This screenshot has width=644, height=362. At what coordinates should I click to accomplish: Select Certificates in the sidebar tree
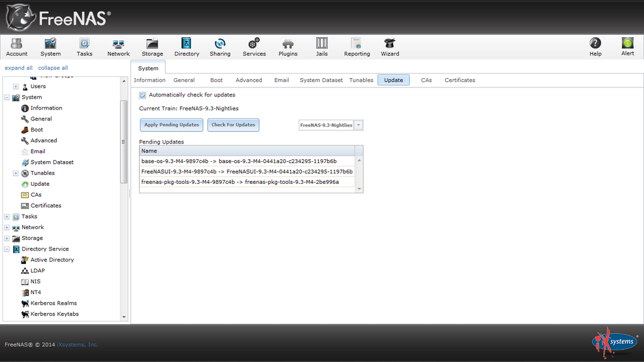point(41,206)
